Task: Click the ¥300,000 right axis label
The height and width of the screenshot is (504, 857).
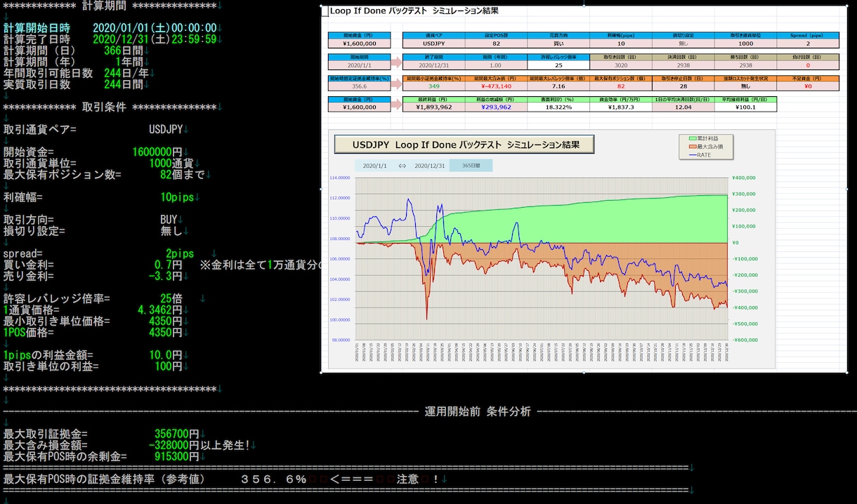Action: click(x=743, y=194)
